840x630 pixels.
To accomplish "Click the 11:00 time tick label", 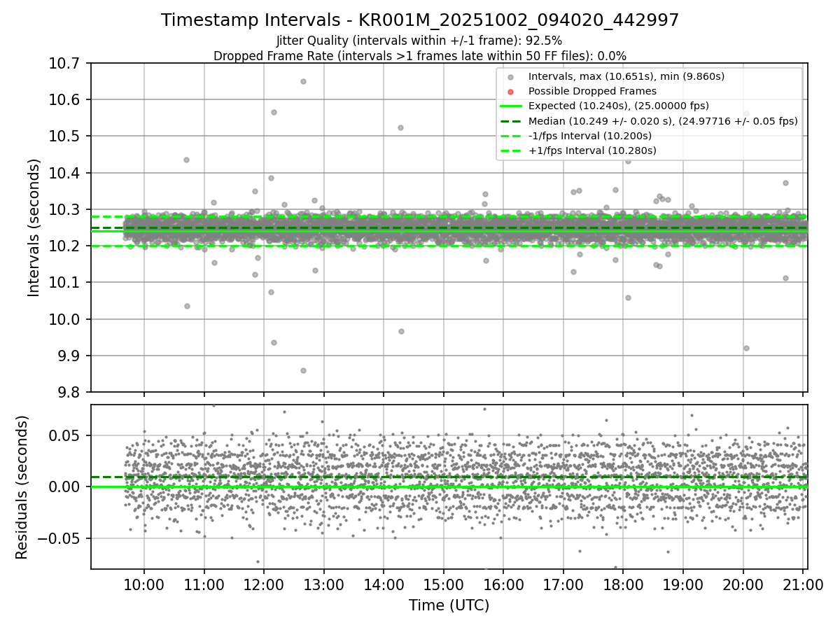I will click(x=204, y=585).
